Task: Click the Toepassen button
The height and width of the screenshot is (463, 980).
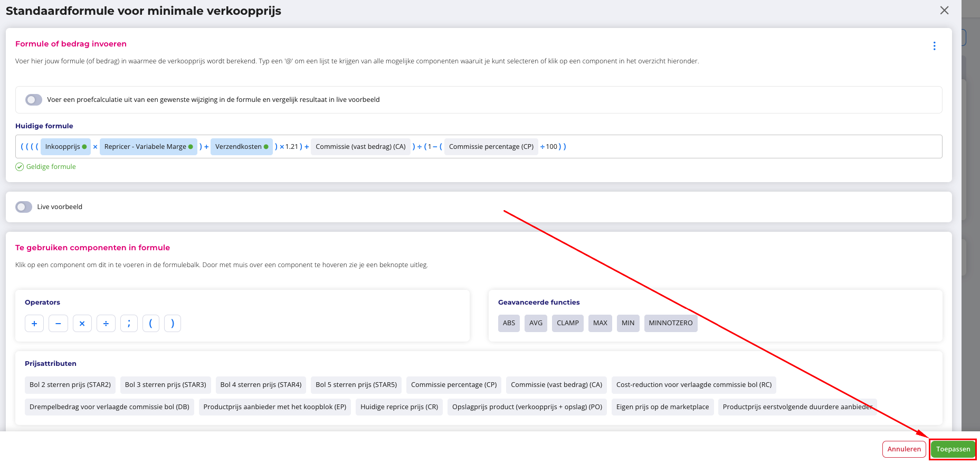Action: pos(953,449)
